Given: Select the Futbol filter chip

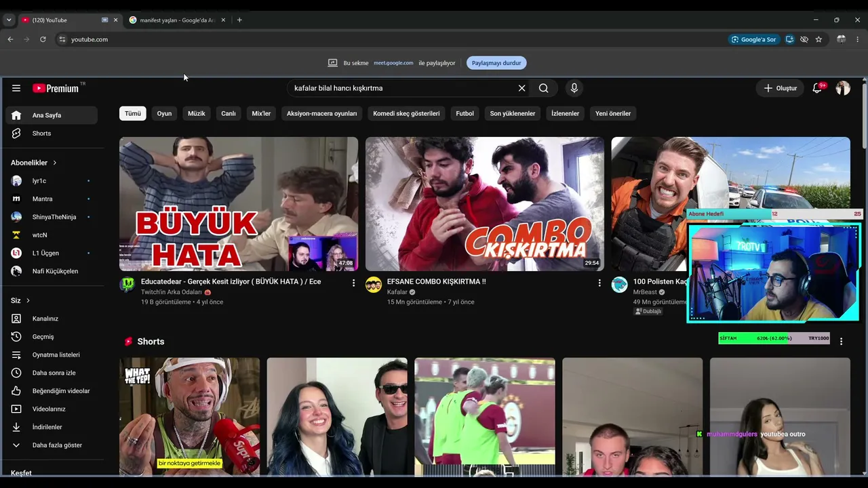Looking at the screenshot, I should click(x=465, y=113).
